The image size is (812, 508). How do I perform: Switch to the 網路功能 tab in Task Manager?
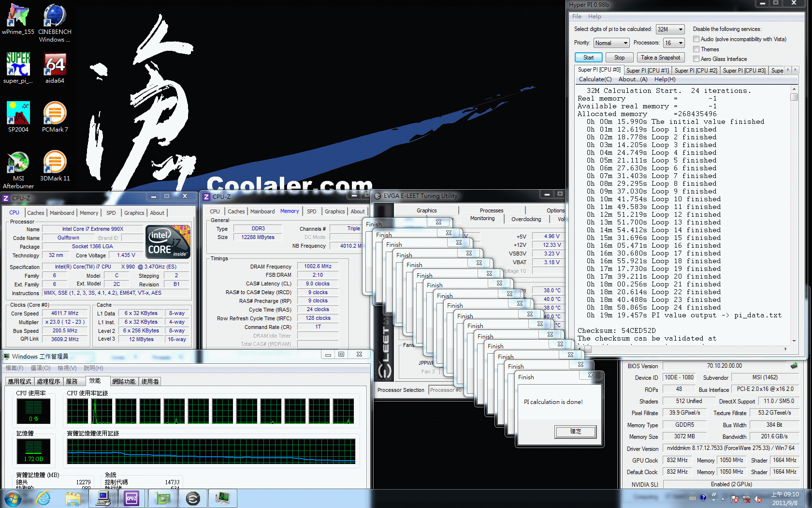124,382
